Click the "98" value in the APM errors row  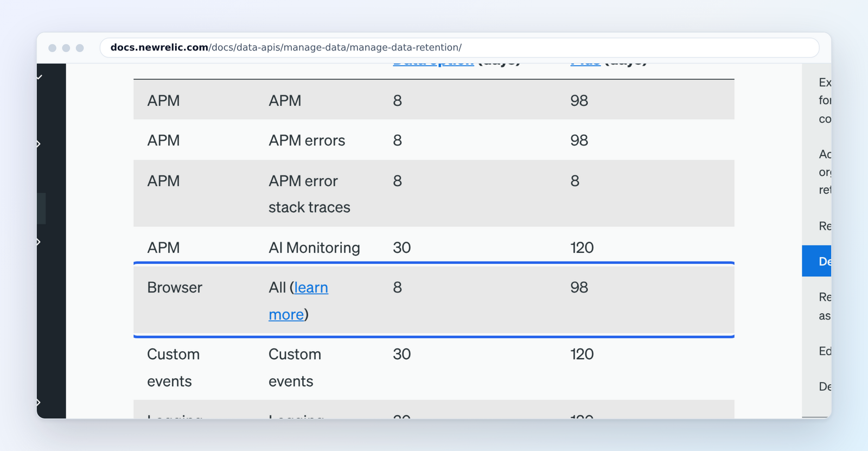click(579, 140)
